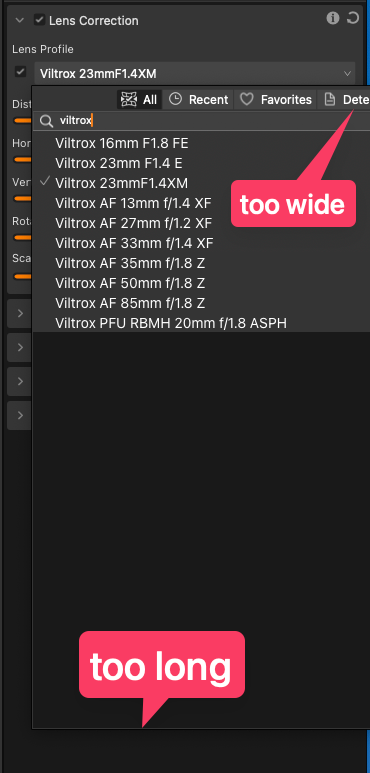This screenshot has height=773, width=370.
Task: Click the Distortion slider handle
Action: 22,120
